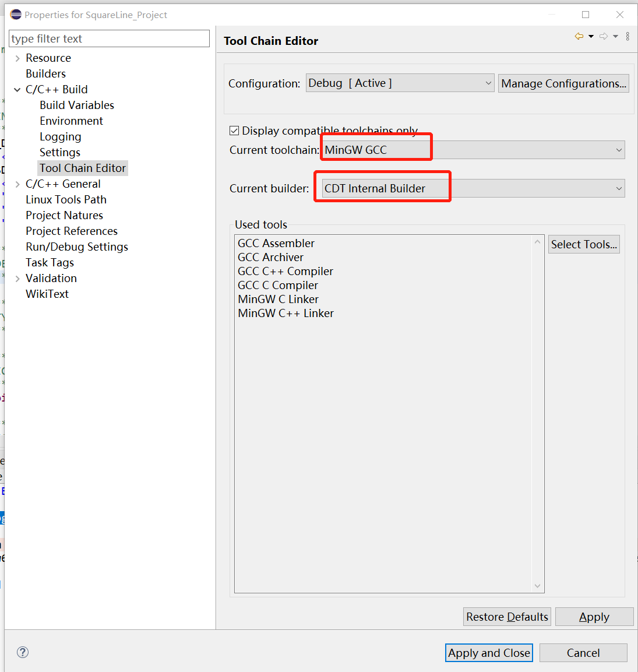The width and height of the screenshot is (638, 672).
Task: Select MinGW C Linker in Used tools
Action: click(278, 299)
